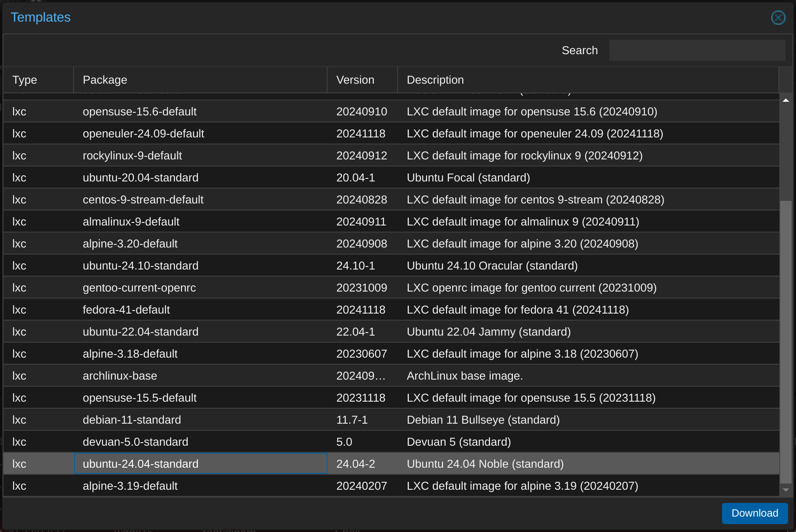This screenshot has width=796, height=532.
Task: Click the vertical scrollbar thumb
Action: tap(785, 342)
